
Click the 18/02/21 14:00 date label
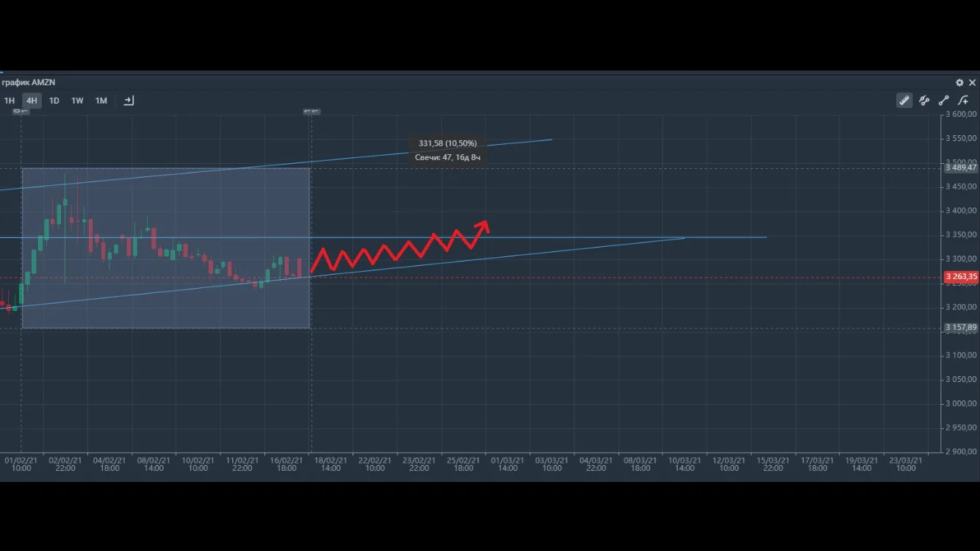pos(331,464)
